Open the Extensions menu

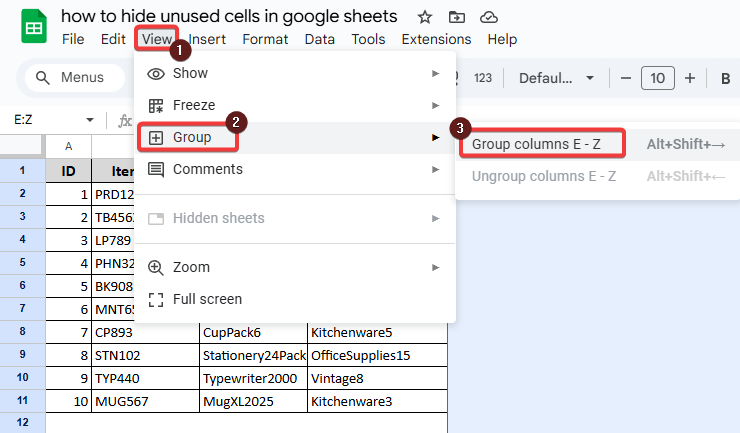436,39
